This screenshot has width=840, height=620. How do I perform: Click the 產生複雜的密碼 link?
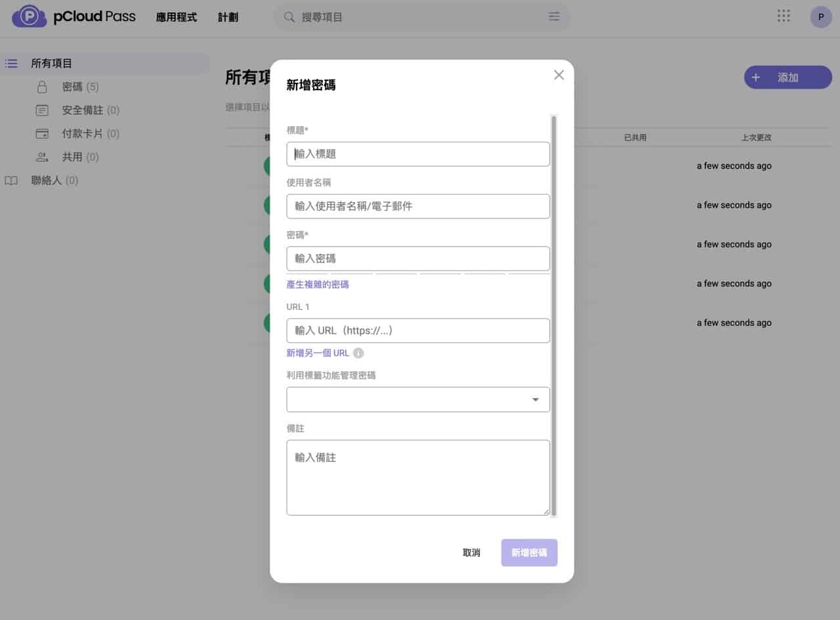coord(318,284)
